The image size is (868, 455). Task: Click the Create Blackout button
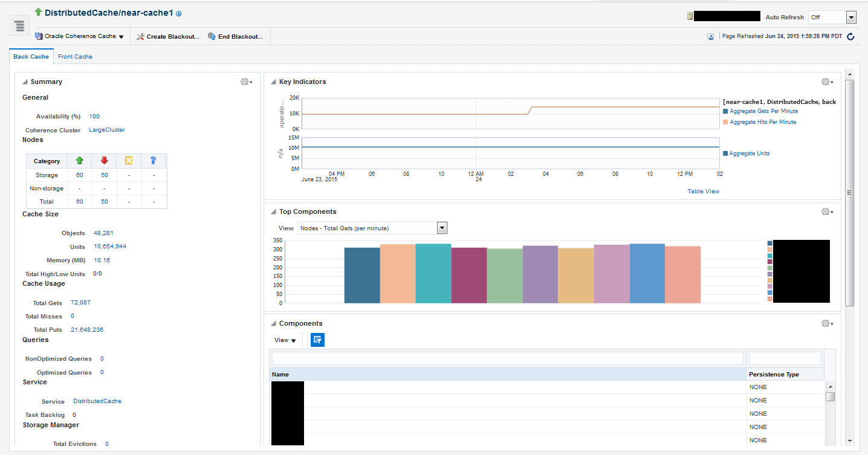tap(168, 36)
